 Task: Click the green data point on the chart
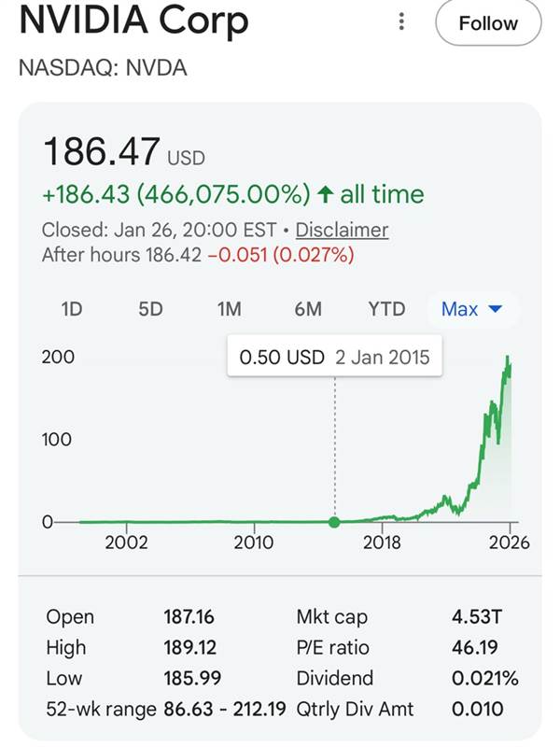(x=335, y=522)
